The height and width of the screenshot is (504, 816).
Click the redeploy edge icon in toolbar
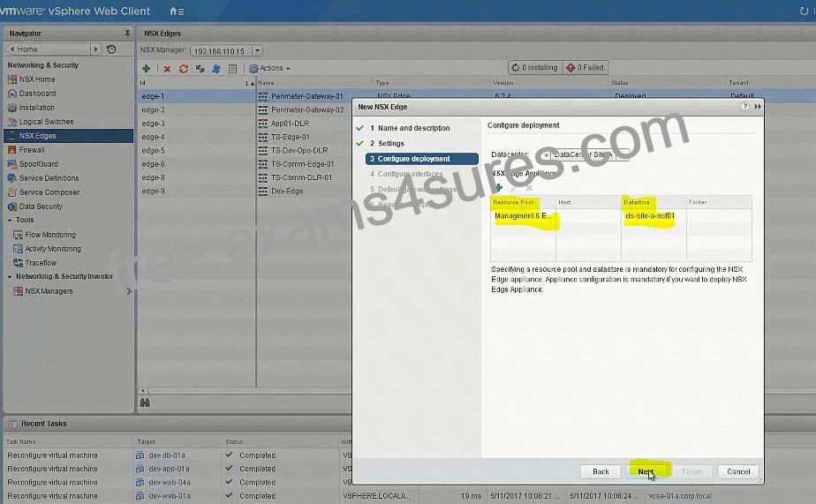[x=200, y=69]
